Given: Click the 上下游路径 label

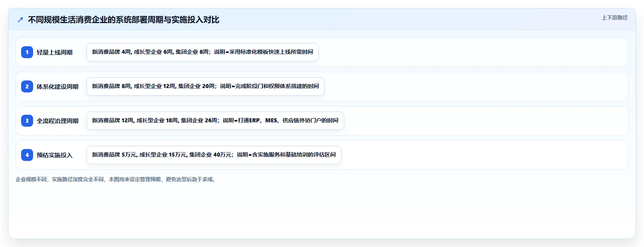Looking at the screenshot, I should [614, 18].
